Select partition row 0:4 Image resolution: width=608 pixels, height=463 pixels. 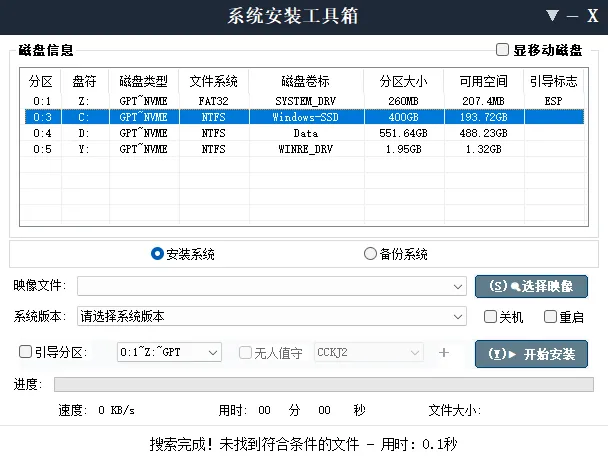tap(304, 133)
